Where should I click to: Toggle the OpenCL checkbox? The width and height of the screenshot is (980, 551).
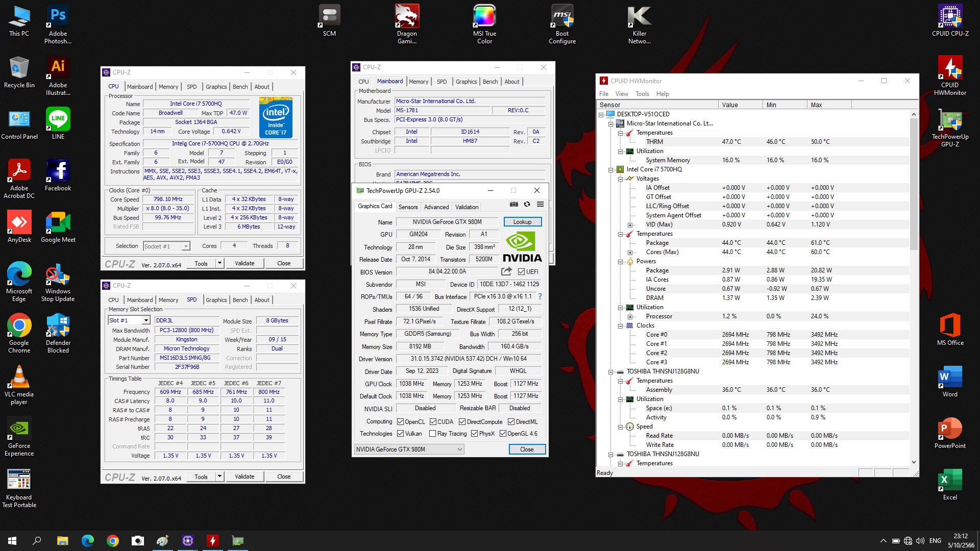tap(401, 421)
